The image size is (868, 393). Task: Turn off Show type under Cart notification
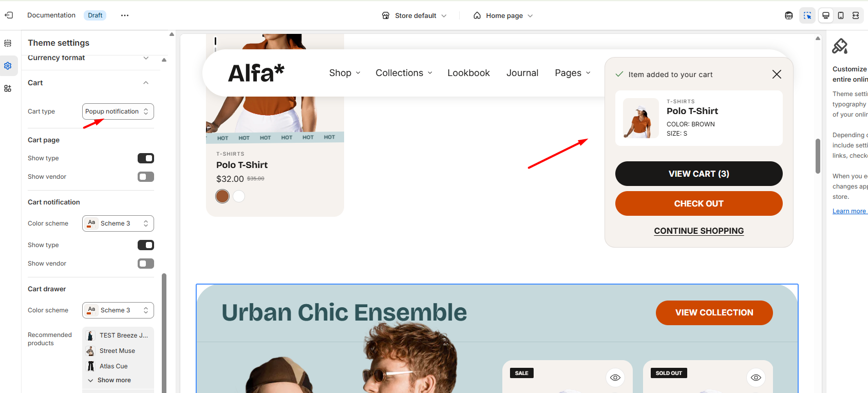pos(146,245)
